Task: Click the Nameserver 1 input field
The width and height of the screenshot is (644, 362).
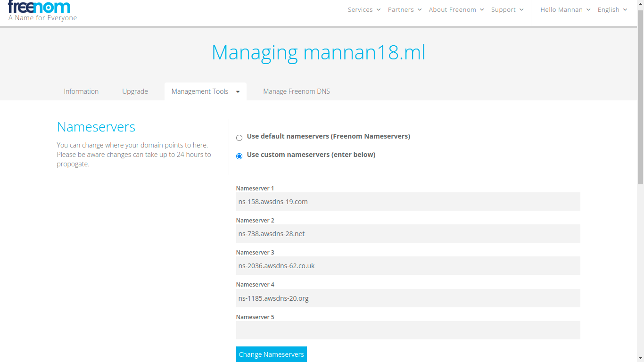Action: 408,201
